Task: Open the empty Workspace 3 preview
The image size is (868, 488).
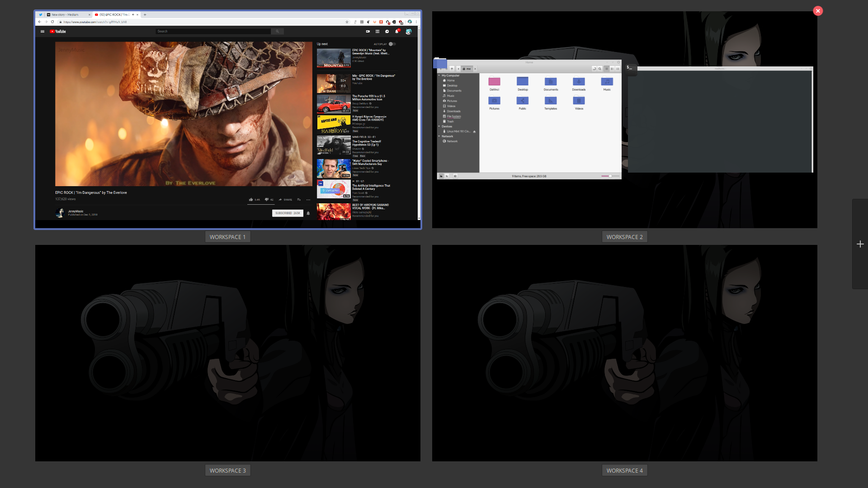Action: click(228, 353)
